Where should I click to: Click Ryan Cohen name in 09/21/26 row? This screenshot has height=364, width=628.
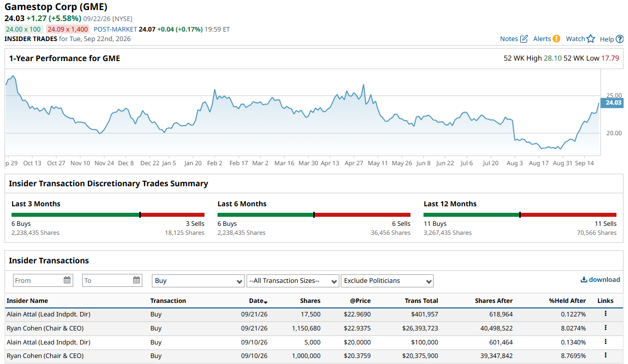coord(45,328)
